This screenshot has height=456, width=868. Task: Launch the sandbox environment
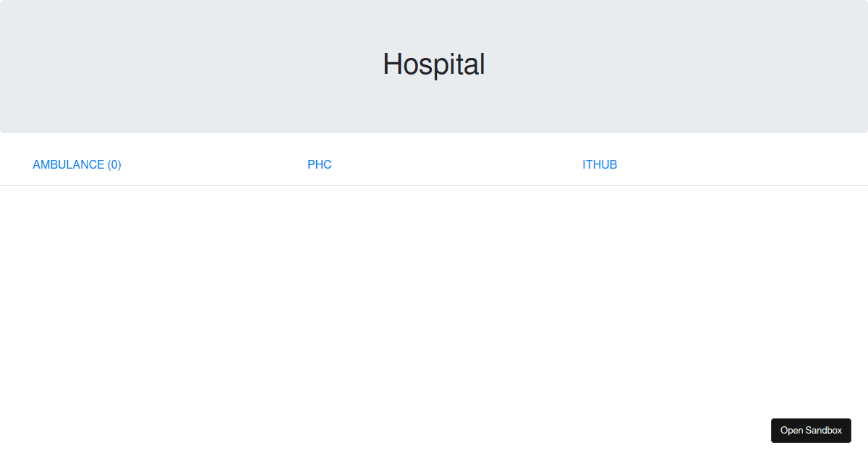811,430
